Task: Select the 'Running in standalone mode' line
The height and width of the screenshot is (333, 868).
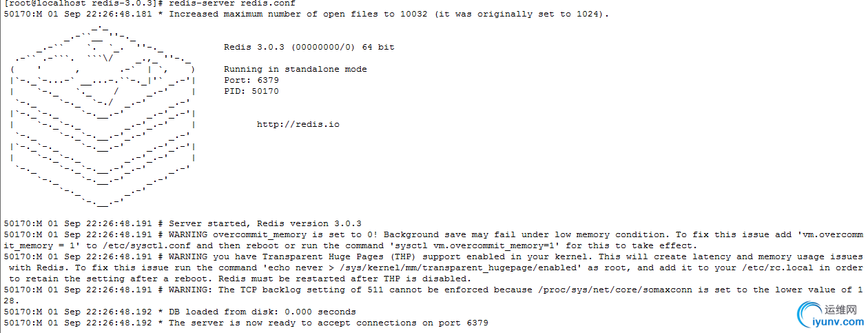Action: 296,69
